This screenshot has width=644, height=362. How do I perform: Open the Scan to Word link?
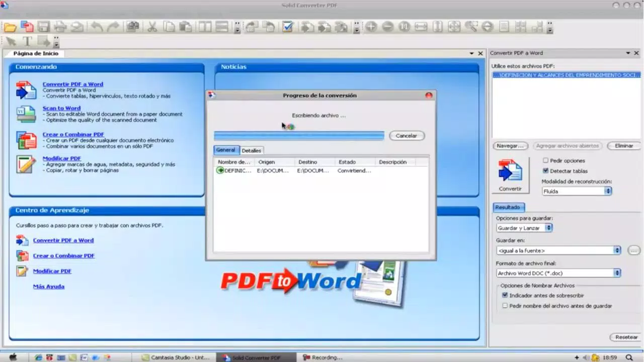point(61,108)
